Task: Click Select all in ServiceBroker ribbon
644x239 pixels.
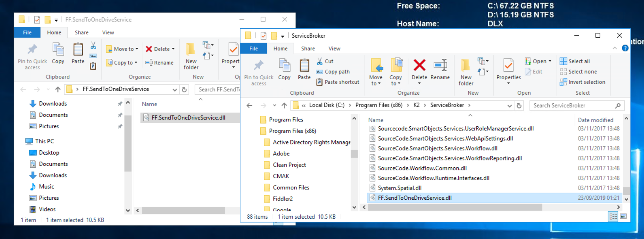Action: point(575,61)
